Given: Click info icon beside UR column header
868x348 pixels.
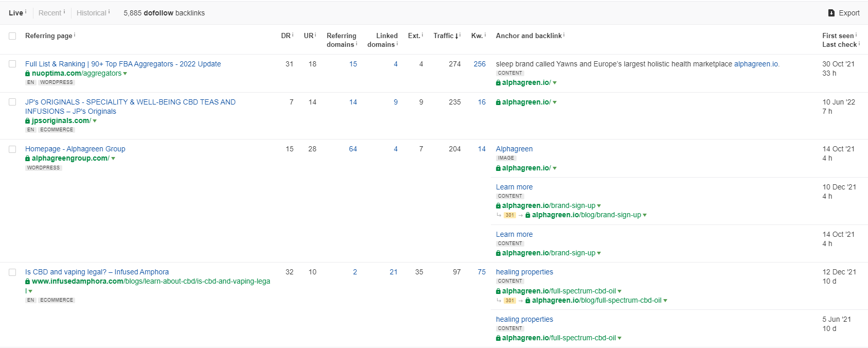Looking at the screenshot, I should click(x=316, y=34).
